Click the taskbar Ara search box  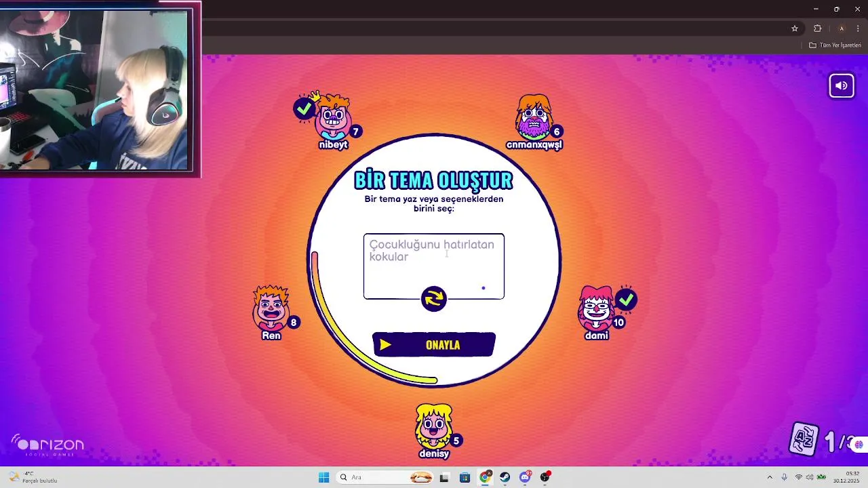pos(386,477)
